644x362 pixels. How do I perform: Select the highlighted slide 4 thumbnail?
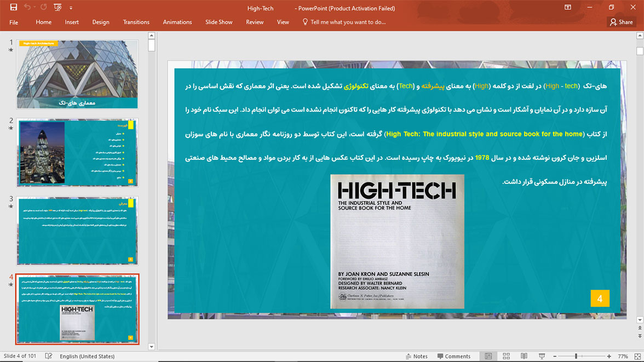click(x=77, y=309)
